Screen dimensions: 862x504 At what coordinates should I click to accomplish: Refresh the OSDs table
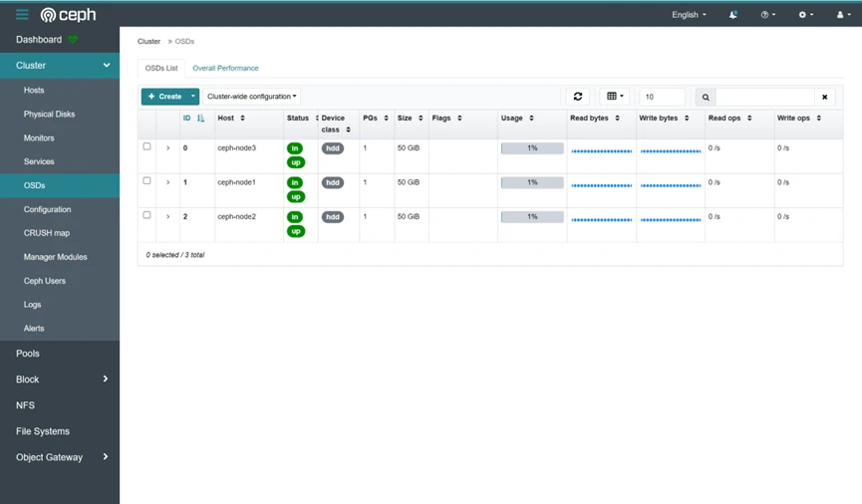tap(578, 97)
